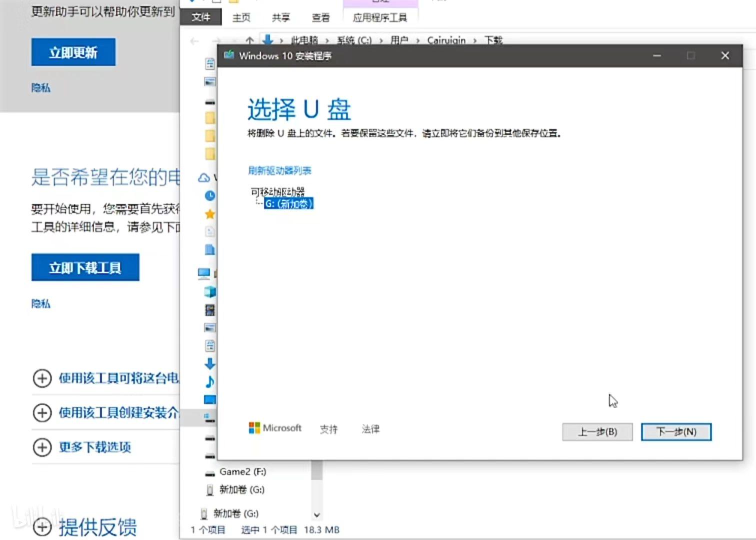
Task: Minimize the Windows 10 setup window
Action: click(657, 55)
